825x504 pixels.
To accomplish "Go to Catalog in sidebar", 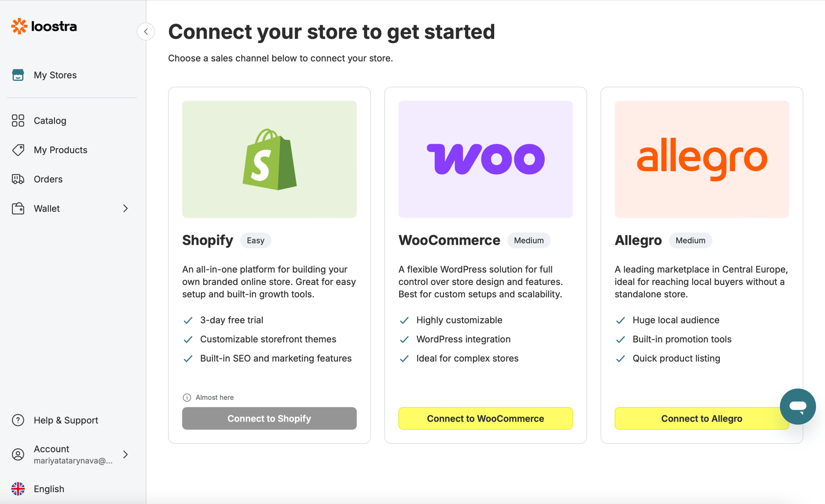I will click(50, 120).
